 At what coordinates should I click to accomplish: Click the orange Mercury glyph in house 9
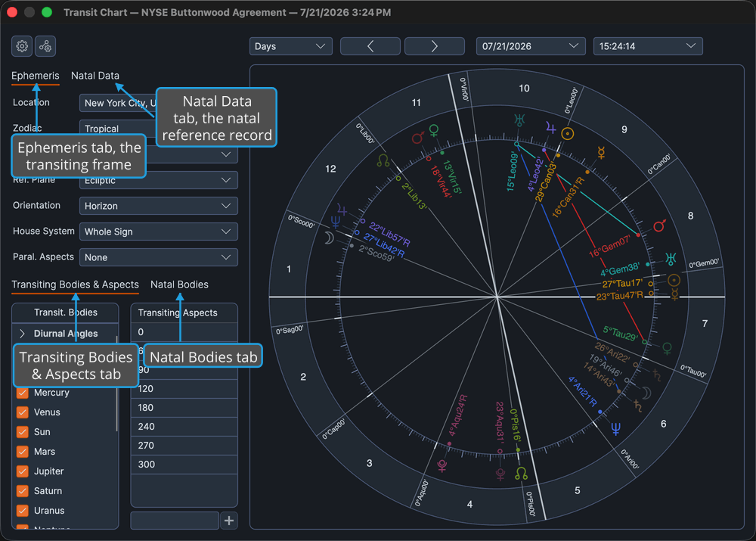click(x=601, y=153)
